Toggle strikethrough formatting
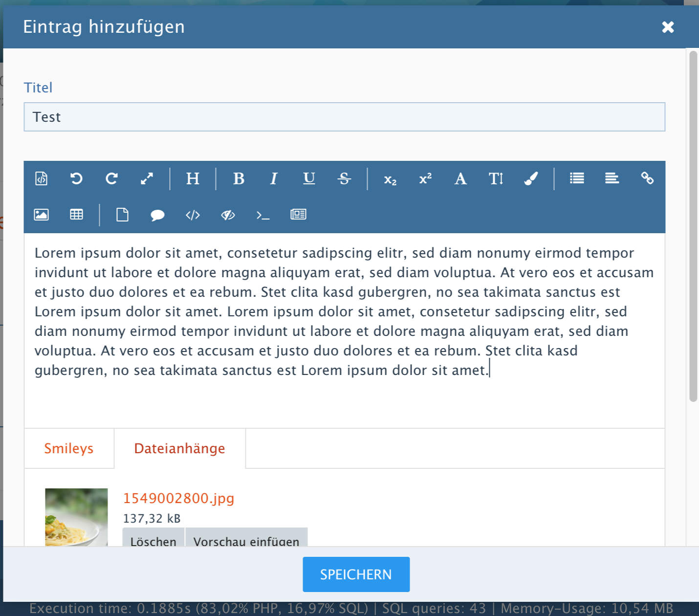The image size is (699, 616). [x=344, y=178]
